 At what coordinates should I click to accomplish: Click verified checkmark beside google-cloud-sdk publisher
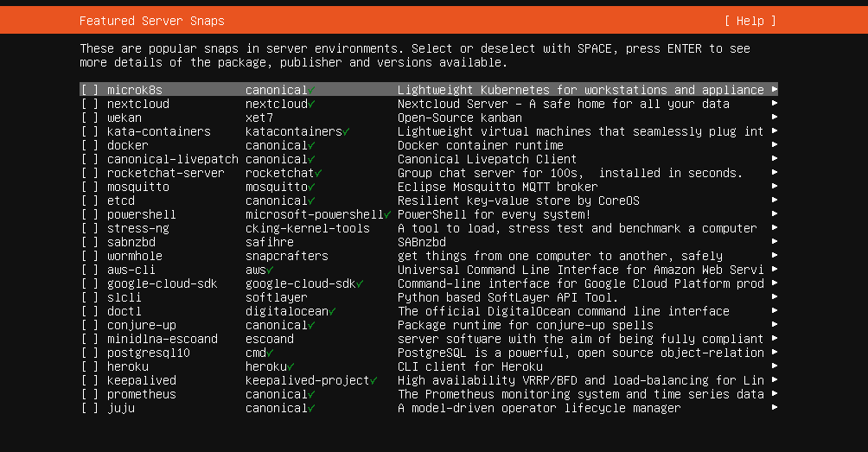point(360,283)
